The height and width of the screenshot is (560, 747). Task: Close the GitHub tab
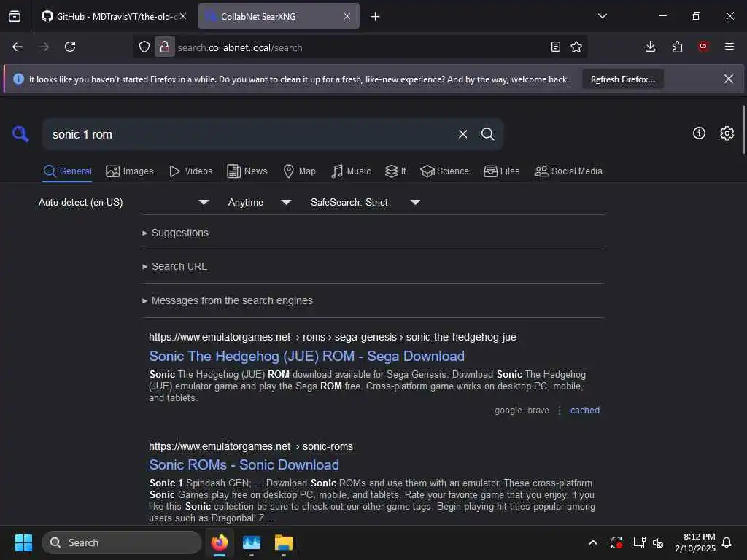pos(183,17)
